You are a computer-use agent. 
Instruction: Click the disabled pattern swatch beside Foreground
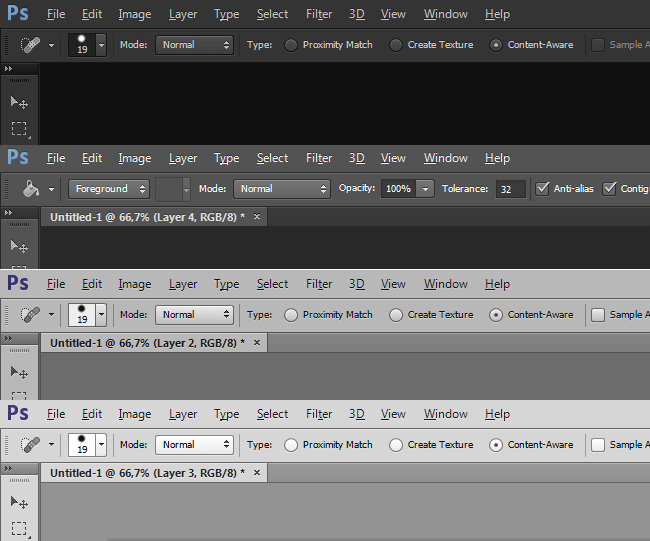tap(169, 189)
